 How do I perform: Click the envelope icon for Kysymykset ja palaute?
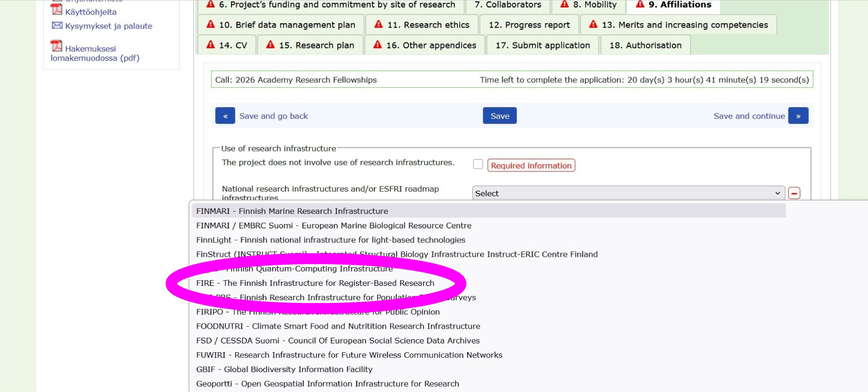pos(57,25)
